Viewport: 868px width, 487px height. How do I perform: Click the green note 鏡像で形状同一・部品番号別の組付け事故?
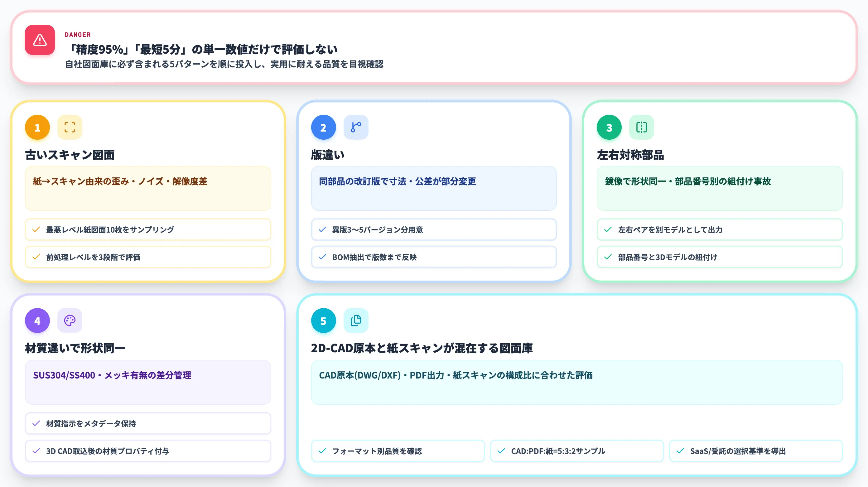(x=720, y=188)
